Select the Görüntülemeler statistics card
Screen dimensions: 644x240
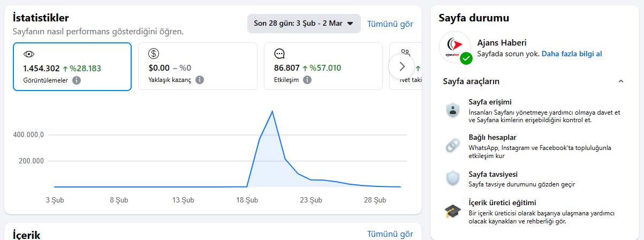pyautogui.click(x=72, y=67)
